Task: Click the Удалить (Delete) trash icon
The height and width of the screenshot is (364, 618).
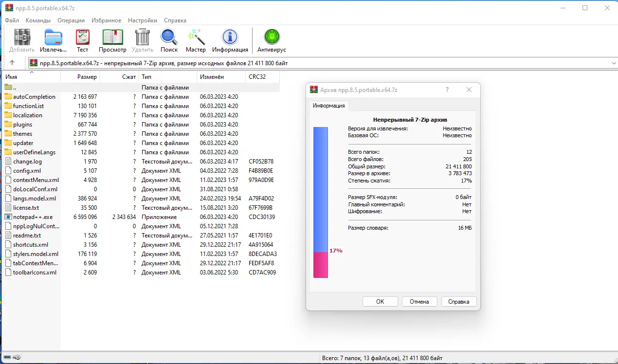Action: pos(143,37)
